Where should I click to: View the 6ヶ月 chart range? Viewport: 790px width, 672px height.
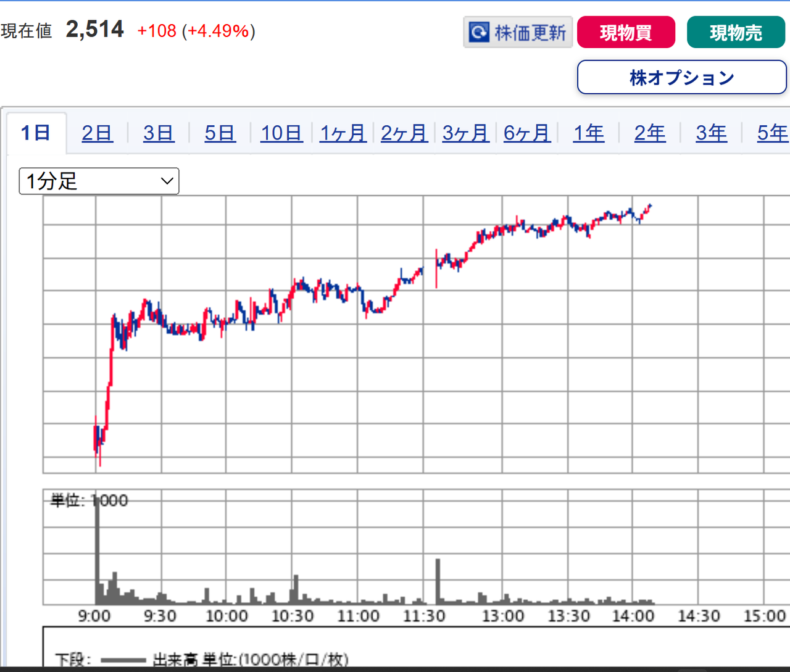pos(526,133)
